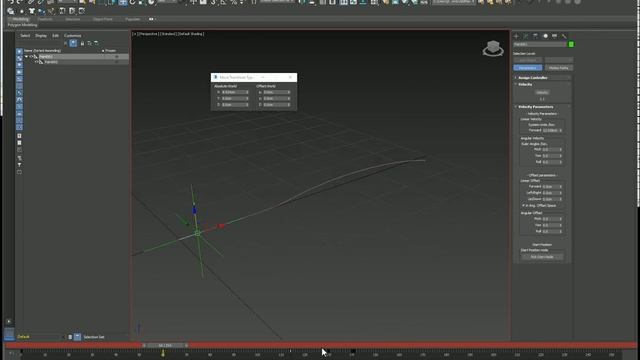This screenshot has width=640, height=360.
Task: Click the time slider handle
Action: point(165,345)
